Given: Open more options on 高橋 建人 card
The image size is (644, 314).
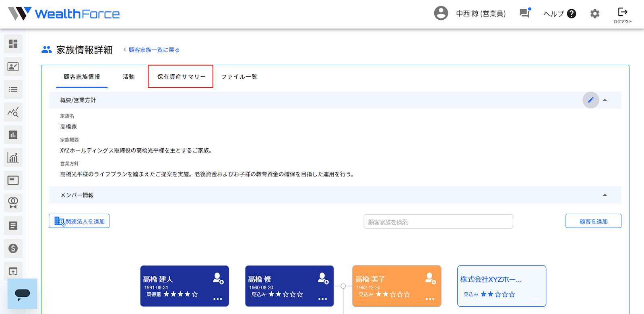Looking at the screenshot, I should (x=218, y=299).
